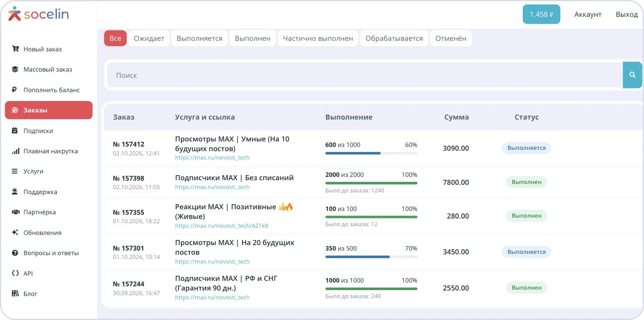Image resolution: width=644 pixels, height=320 pixels.
Task: Click the Подписчики MAX | Без списаний service name
Action: pyautogui.click(x=234, y=178)
